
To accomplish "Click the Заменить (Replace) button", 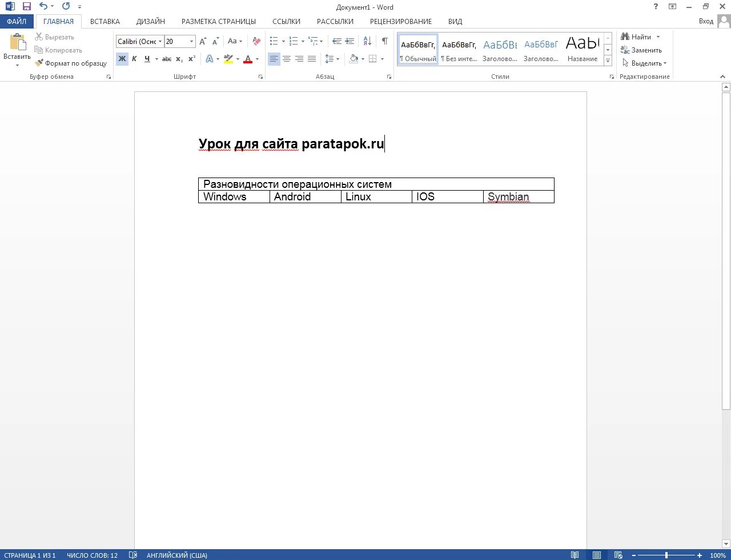I will [x=641, y=50].
